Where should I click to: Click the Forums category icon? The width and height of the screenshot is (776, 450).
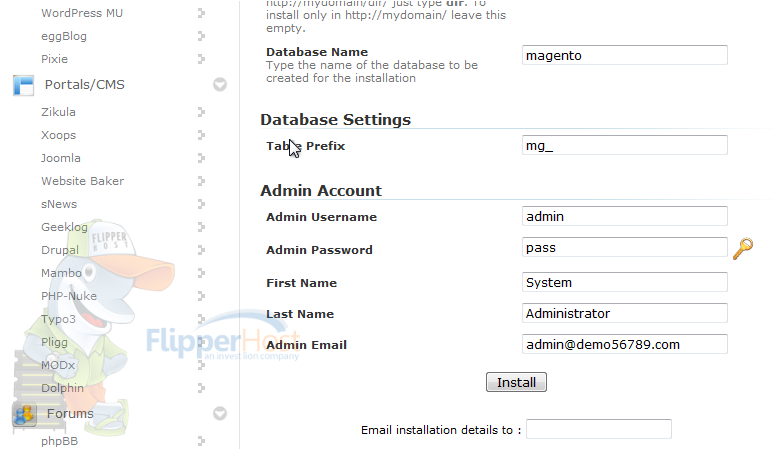click(24, 414)
